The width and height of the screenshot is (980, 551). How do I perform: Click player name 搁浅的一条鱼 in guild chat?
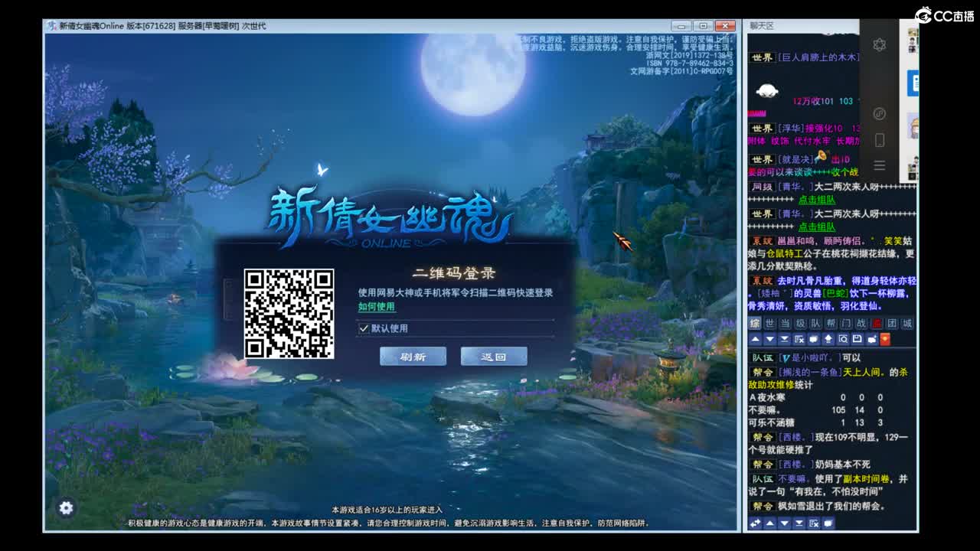click(x=810, y=373)
